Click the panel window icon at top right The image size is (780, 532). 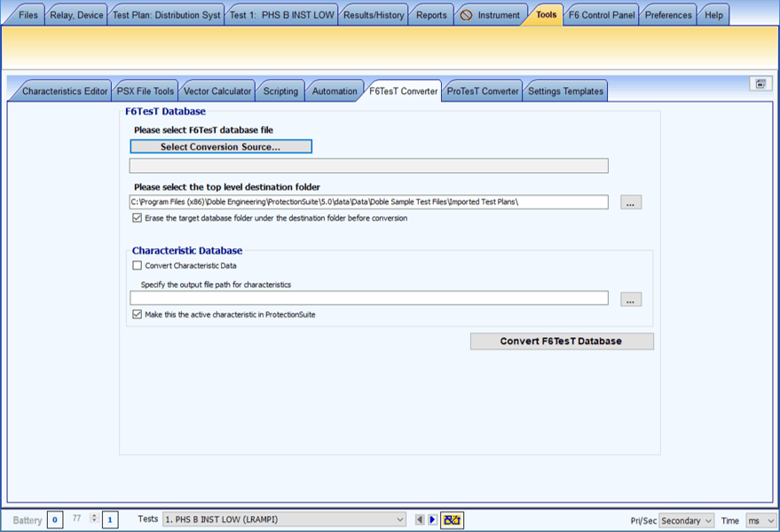pos(760,83)
